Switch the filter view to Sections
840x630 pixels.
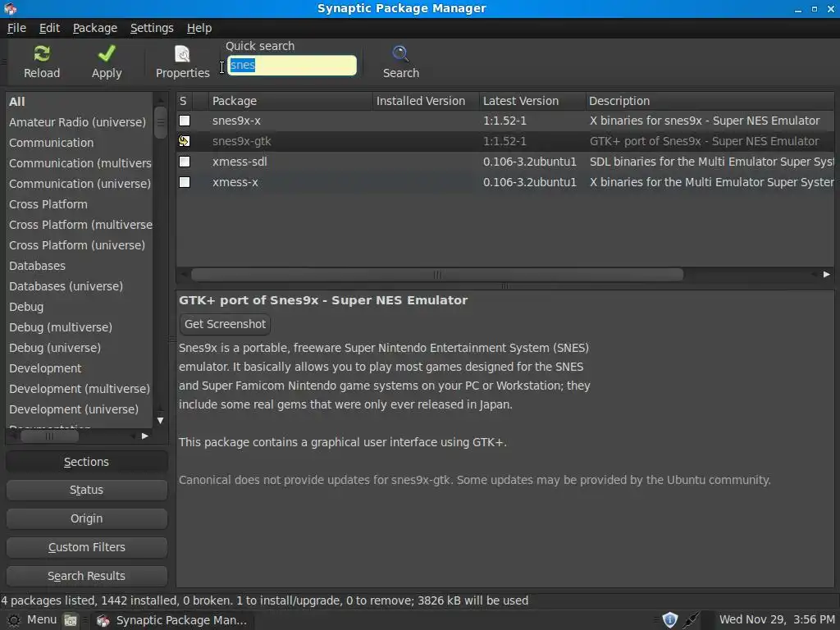click(x=86, y=462)
